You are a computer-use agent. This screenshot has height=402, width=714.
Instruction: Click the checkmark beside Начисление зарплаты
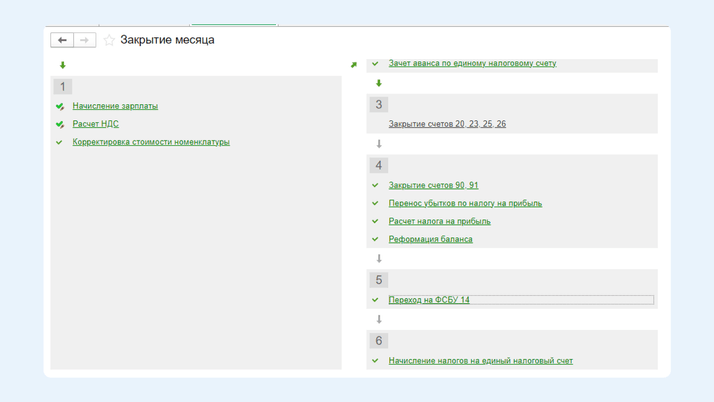(x=60, y=106)
